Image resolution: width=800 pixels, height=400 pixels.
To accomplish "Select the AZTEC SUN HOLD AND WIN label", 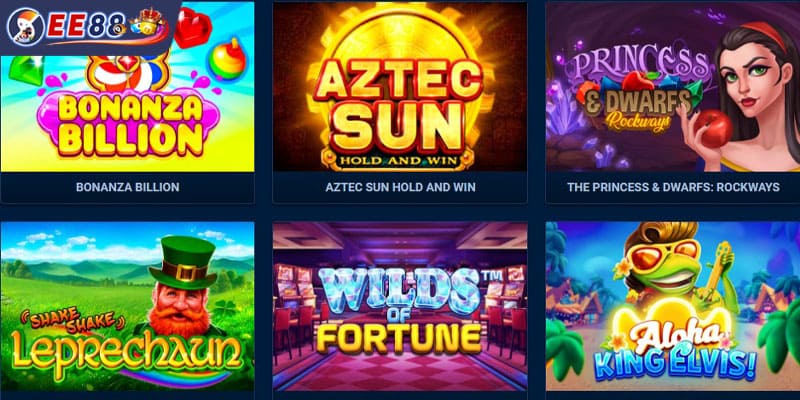I will coord(401,187).
